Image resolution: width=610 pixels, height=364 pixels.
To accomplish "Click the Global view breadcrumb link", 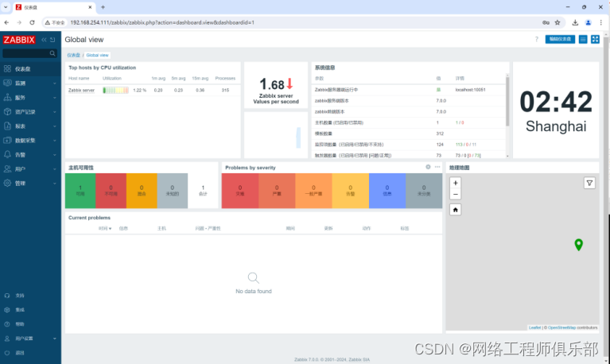I will point(97,55).
